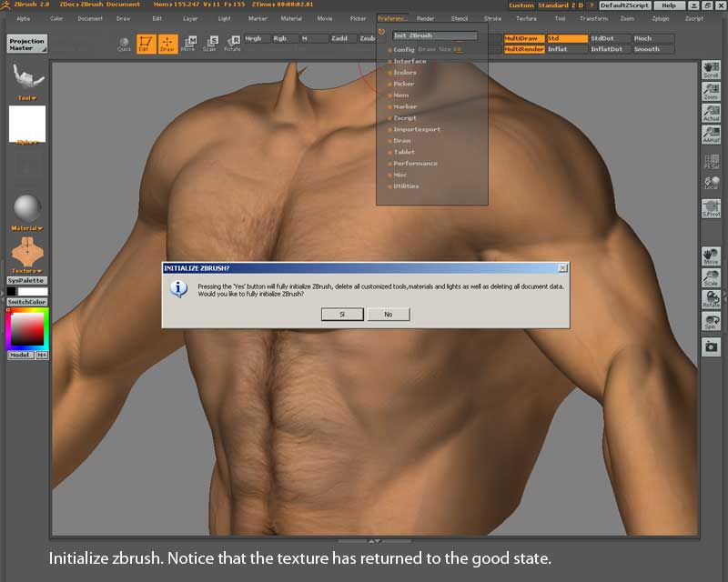
Task: Click the material sphere preview
Action: click(x=26, y=208)
